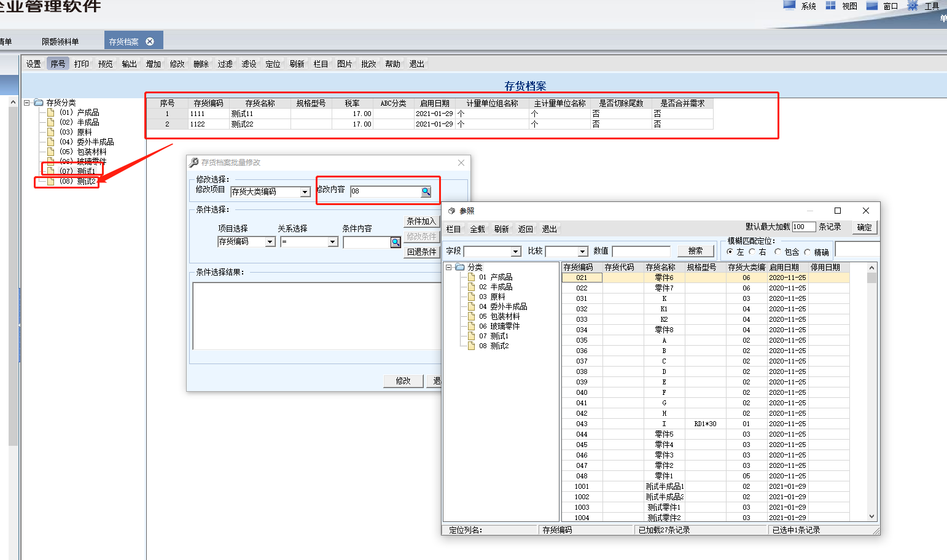This screenshot has height=560, width=947.
Task: Switch to the 限额领料单 tab
Action: (x=60, y=42)
